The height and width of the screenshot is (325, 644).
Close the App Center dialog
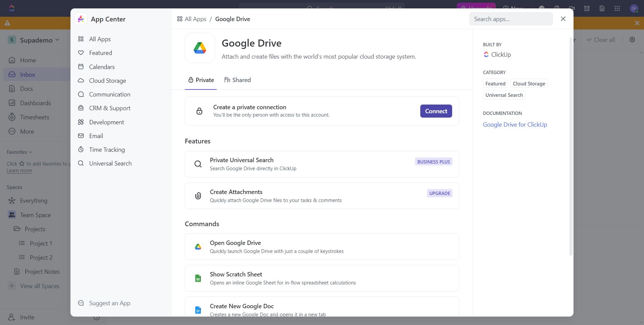tap(563, 19)
